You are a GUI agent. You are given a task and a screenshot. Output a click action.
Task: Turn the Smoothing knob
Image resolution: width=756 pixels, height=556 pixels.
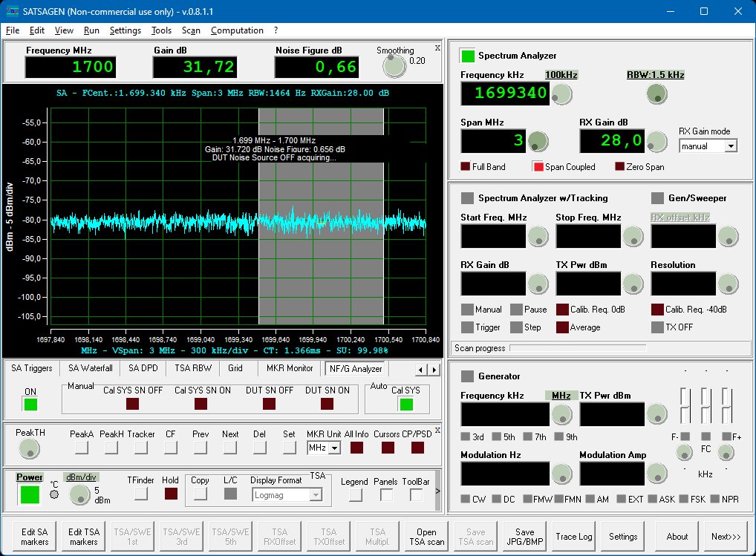click(394, 66)
